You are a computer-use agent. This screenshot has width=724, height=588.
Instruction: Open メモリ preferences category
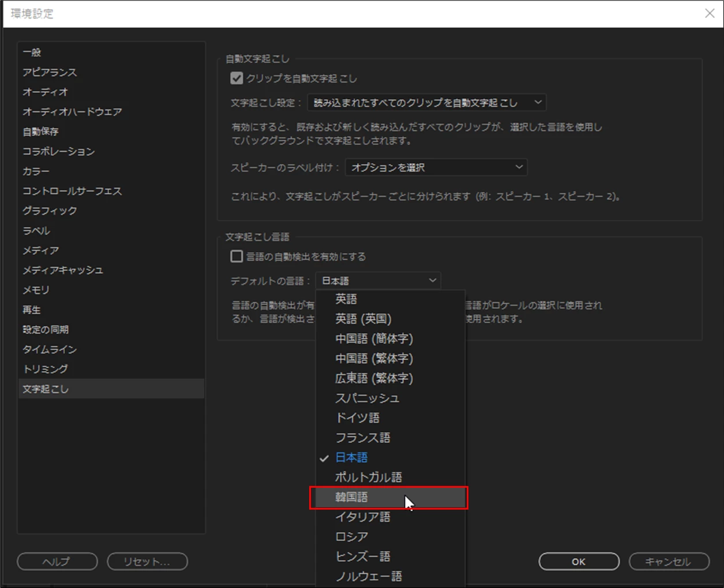pos(111,290)
